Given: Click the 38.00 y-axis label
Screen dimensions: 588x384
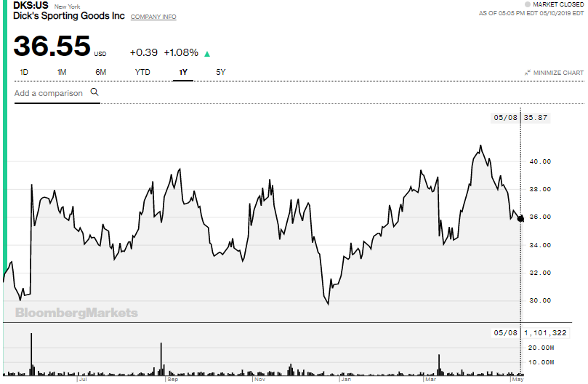Looking at the screenshot, I should tap(540, 189).
